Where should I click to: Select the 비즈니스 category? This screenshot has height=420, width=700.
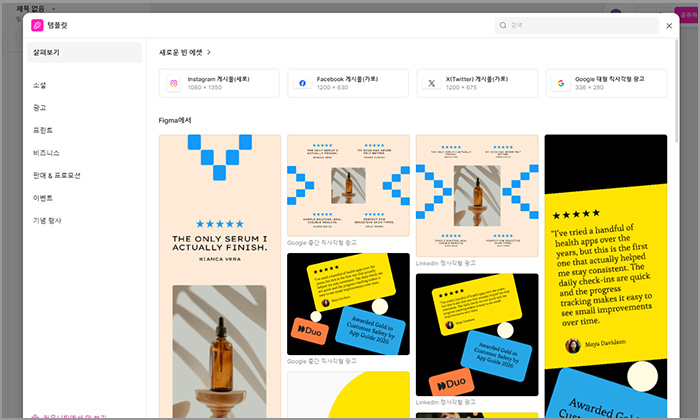[x=46, y=153]
